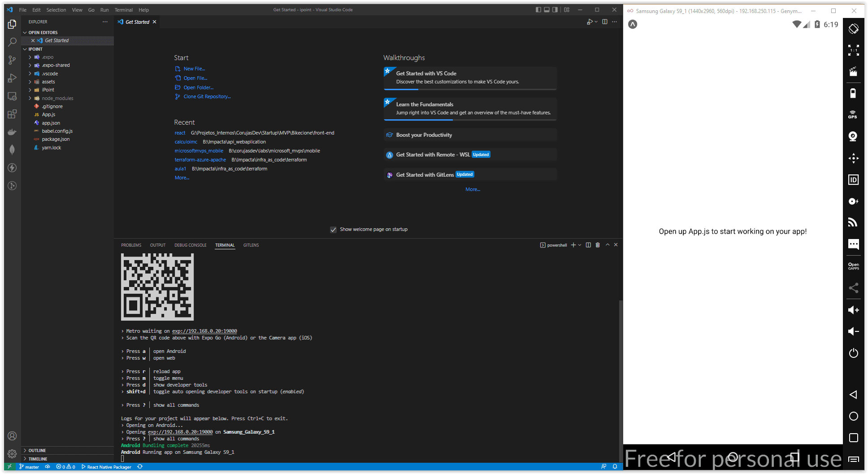Split the terminal panel
Viewport: 868px width, 474px height.
(588, 245)
